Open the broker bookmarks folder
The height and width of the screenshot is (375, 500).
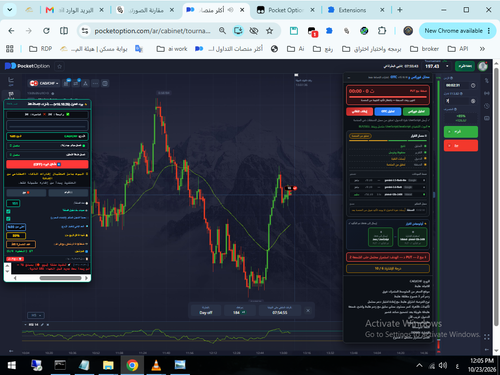coord(424,49)
